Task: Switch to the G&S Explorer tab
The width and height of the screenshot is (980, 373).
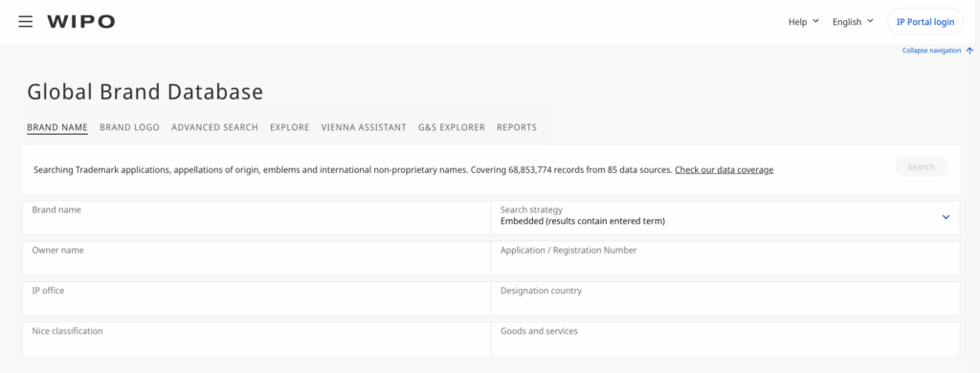Action: click(x=452, y=127)
